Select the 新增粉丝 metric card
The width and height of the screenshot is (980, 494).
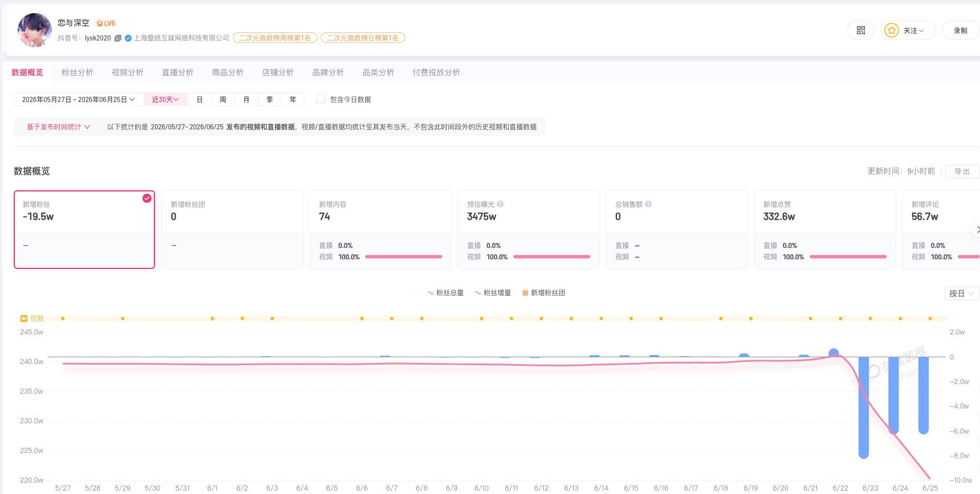84,230
